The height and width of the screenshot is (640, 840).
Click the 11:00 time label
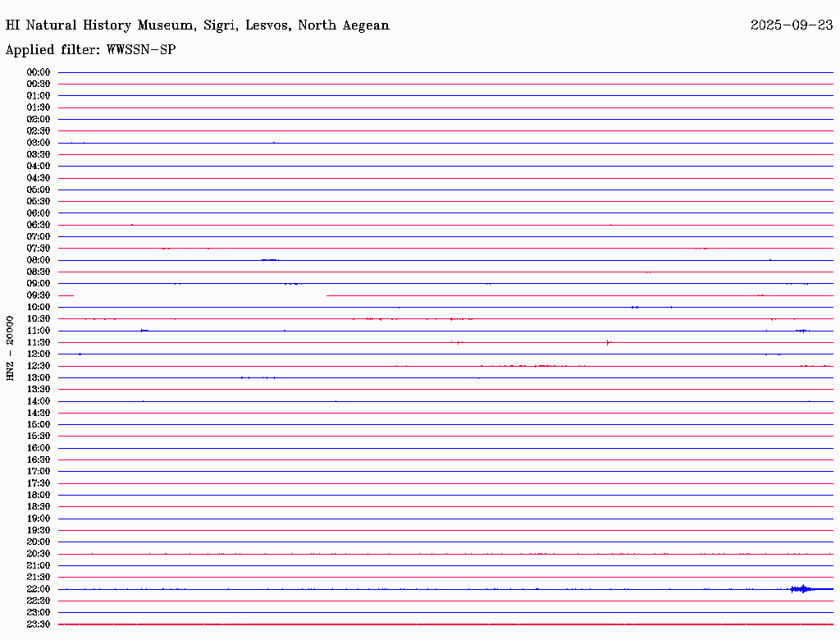pos(39,331)
